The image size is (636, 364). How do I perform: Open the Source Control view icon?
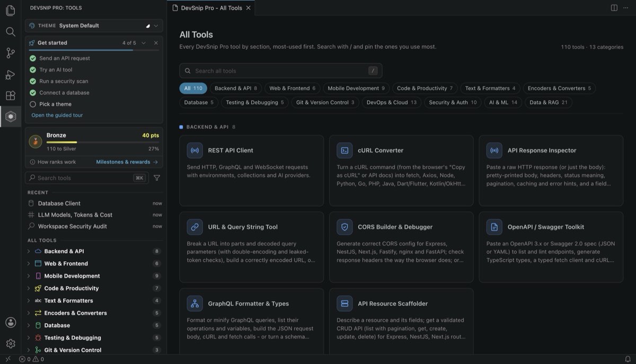tap(11, 53)
